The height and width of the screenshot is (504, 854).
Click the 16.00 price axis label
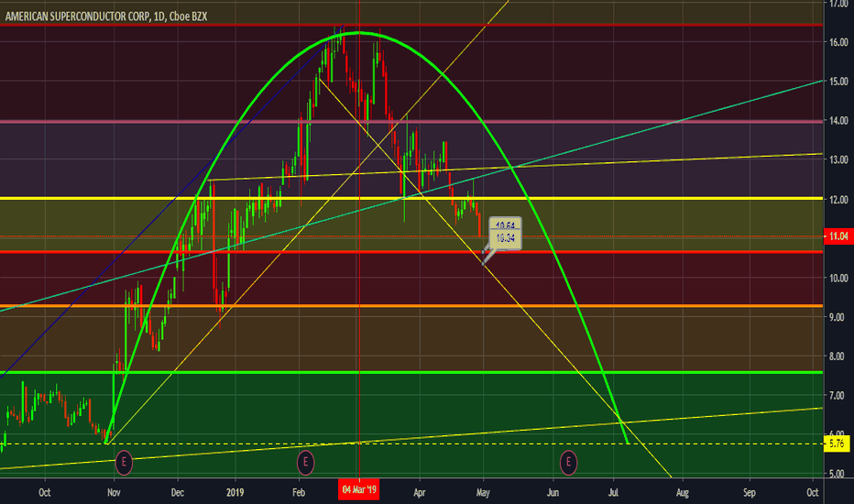838,42
